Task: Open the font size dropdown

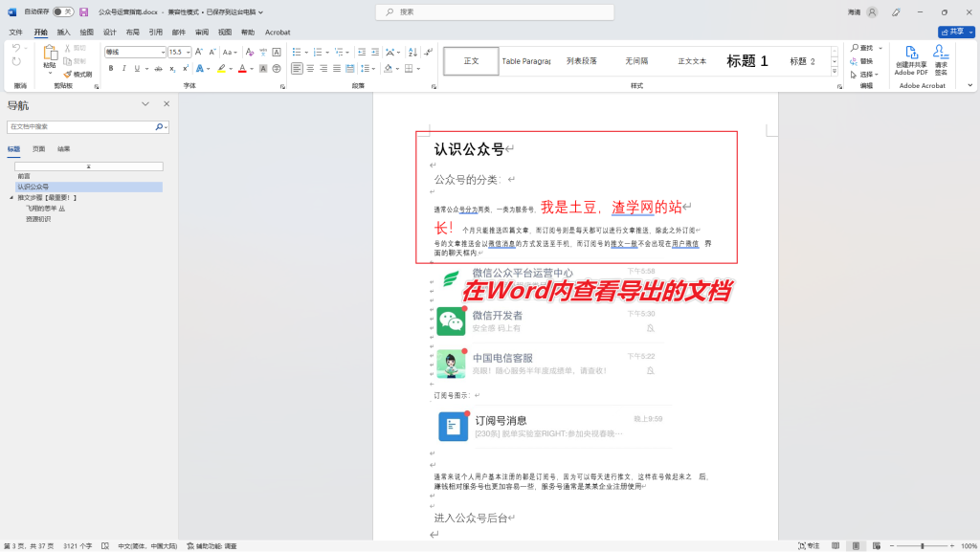Action: click(187, 51)
